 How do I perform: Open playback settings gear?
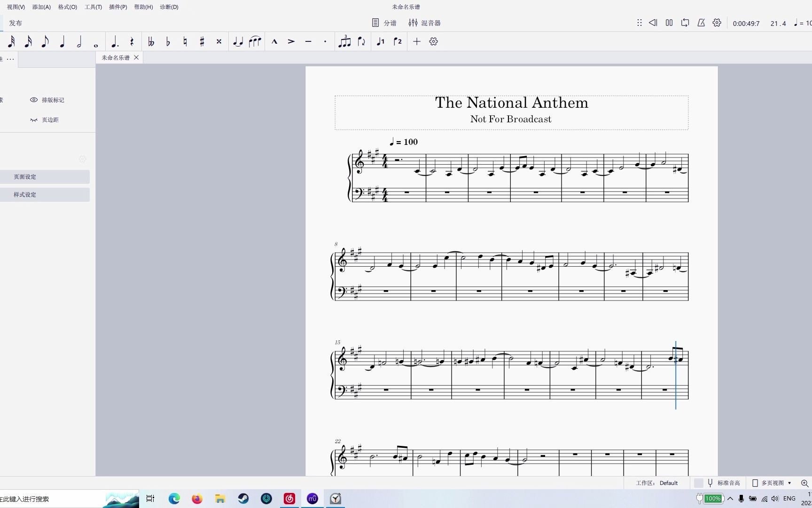click(x=717, y=23)
